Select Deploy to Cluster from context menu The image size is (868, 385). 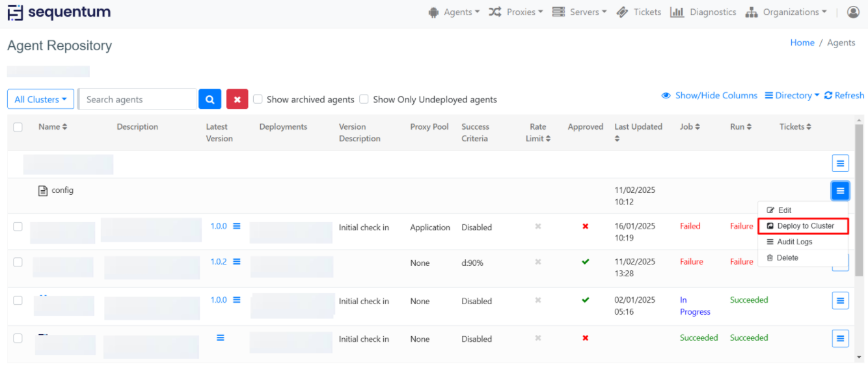(x=804, y=226)
